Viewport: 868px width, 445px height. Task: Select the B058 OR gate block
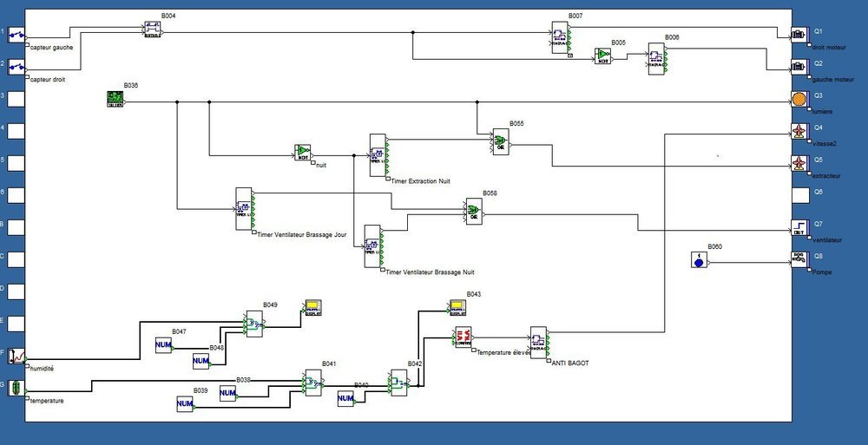(474, 212)
